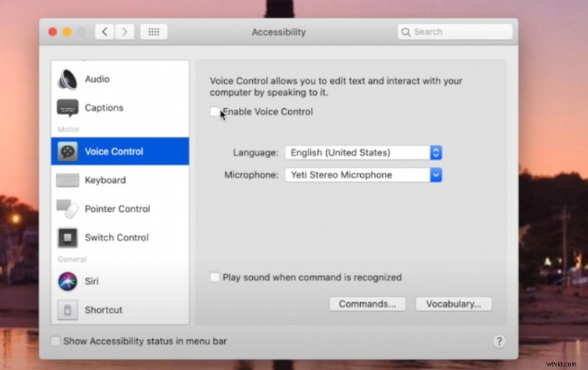Click the Motor section header text
This screenshot has height=370, width=588.
[x=68, y=129]
